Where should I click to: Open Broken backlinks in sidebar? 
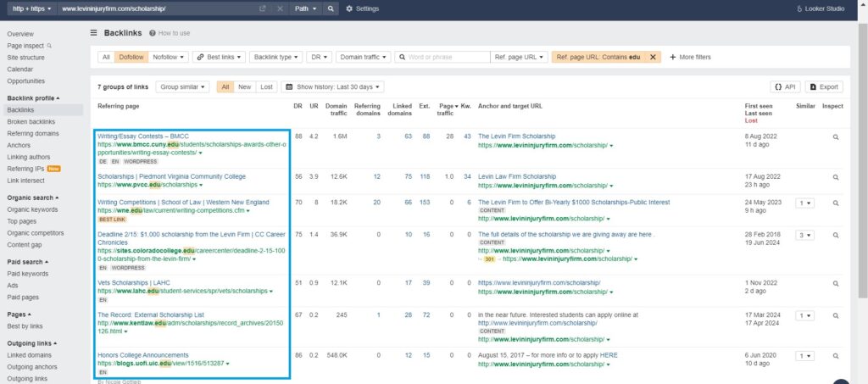(31, 122)
